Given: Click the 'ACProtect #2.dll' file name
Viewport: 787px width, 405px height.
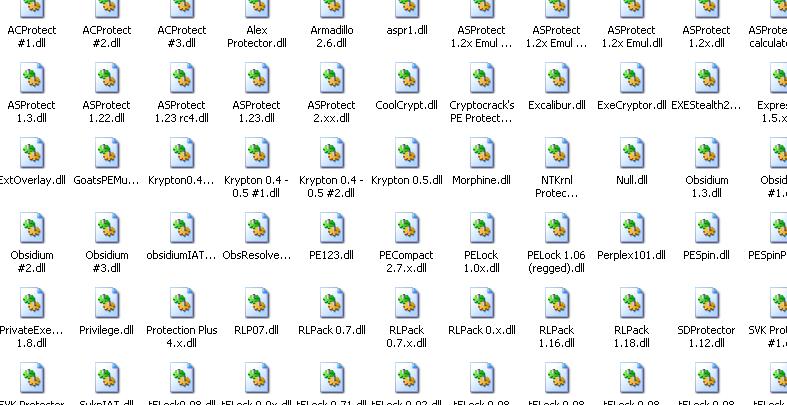Looking at the screenshot, I should tap(107, 37).
